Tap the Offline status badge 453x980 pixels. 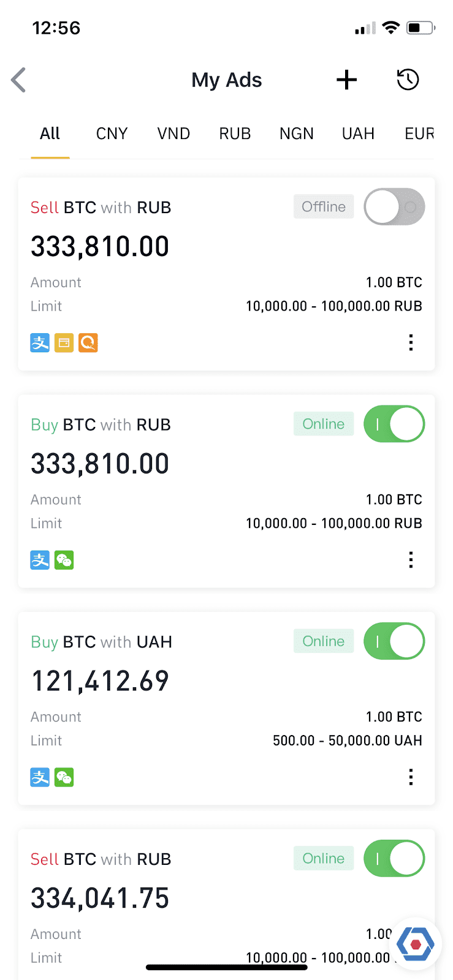coord(324,207)
